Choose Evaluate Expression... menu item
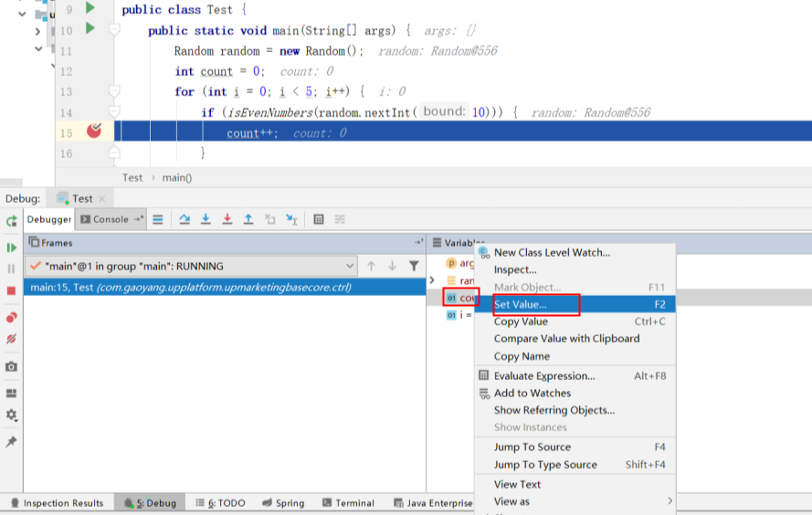The height and width of the screenshot is (515, 812). [575, 376]
